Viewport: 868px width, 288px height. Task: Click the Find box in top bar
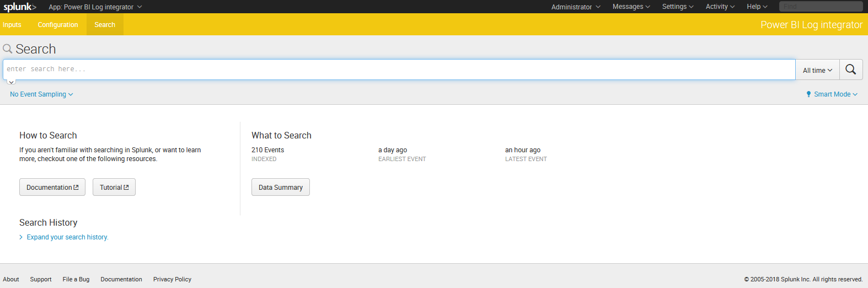click(821, 7)
